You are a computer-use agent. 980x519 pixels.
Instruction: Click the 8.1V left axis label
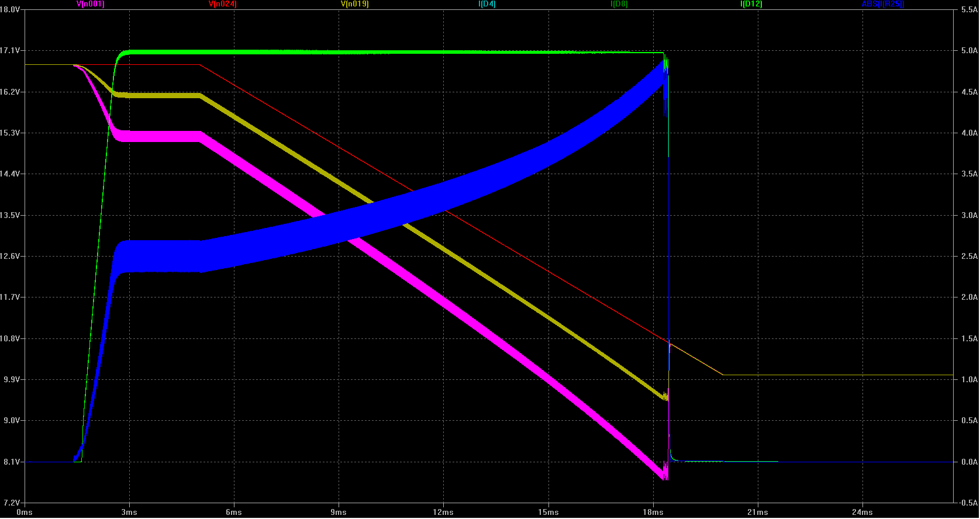click(12, 462)
